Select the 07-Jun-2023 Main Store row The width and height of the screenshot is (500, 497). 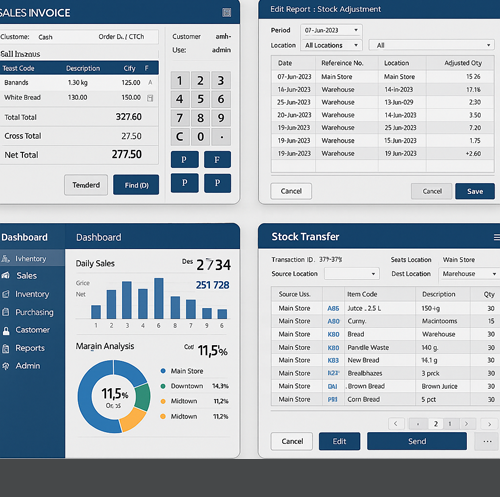click(383, 77)
